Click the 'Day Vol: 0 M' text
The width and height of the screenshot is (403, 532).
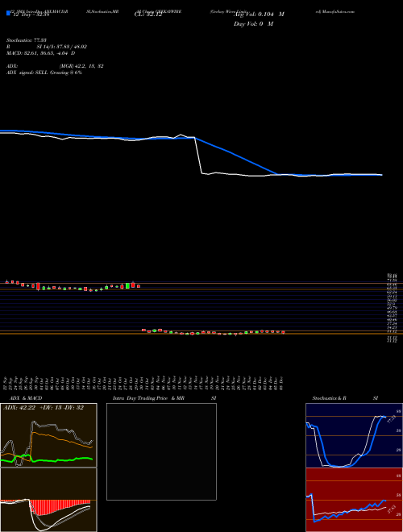pyautogui.click(x=253, y=23)
